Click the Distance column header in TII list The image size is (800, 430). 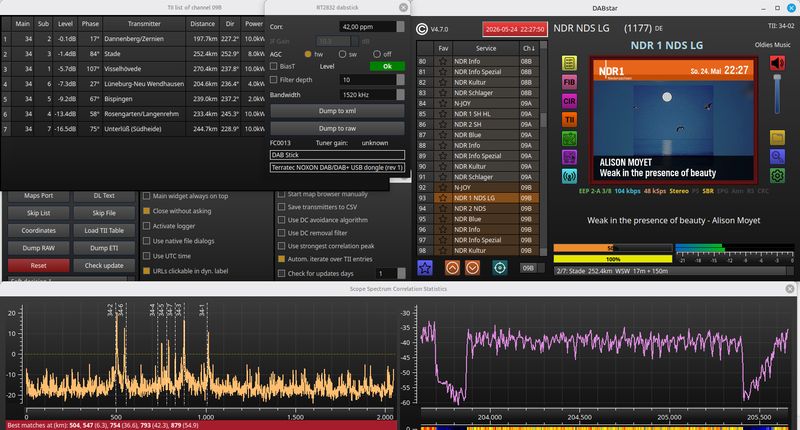point(203,24)
